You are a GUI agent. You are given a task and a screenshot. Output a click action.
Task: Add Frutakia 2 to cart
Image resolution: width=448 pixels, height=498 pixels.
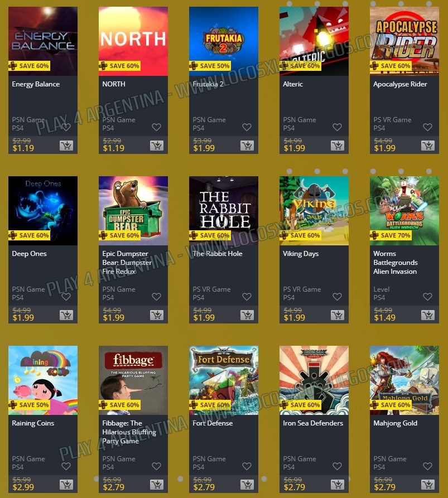coord(247,146)
